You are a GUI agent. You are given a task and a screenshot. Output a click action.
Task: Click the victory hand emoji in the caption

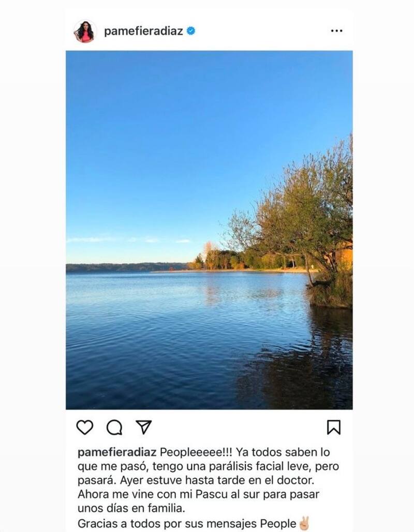click(304, 524)
